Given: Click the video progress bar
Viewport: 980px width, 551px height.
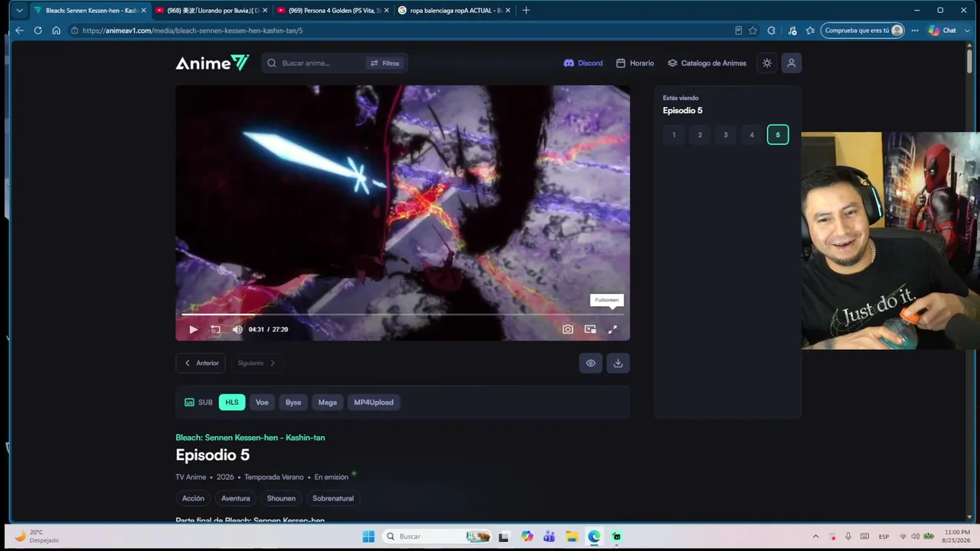Looking at the screenshot, I should [x=403, y=315].
